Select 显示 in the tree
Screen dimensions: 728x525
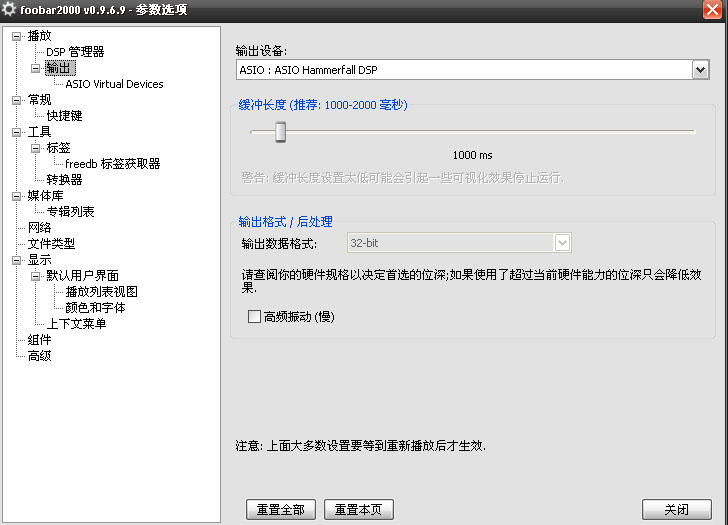(39, 260)
